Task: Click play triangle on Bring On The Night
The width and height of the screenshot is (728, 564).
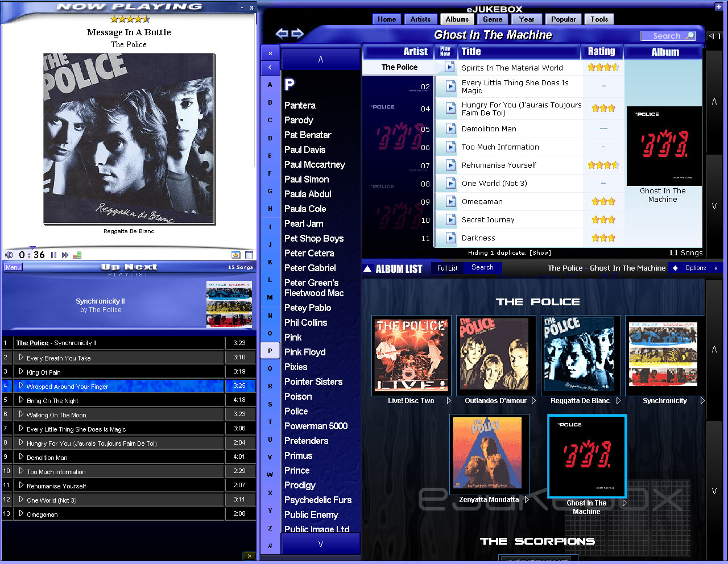Action: click(21, 400)
